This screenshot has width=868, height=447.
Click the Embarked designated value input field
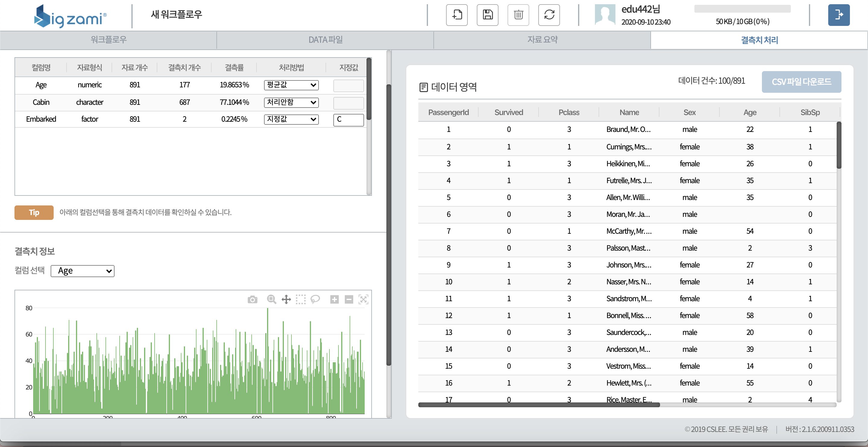tap(348, 120)
